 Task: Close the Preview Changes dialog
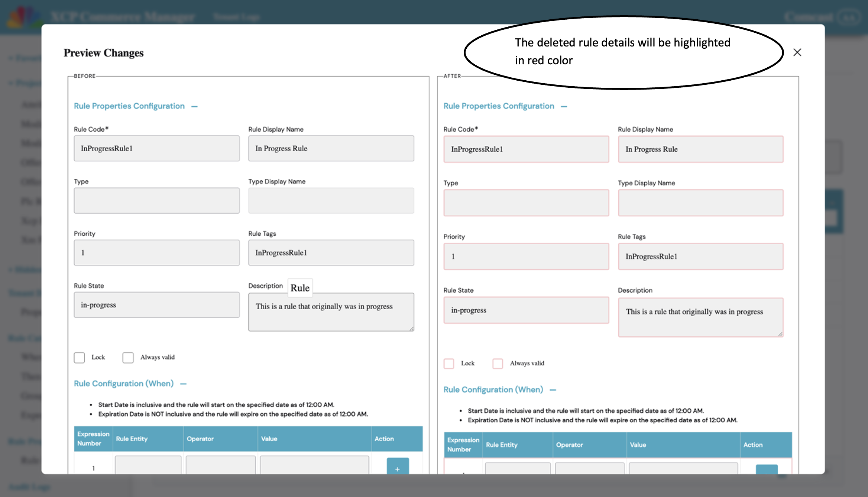coord(797,52)
